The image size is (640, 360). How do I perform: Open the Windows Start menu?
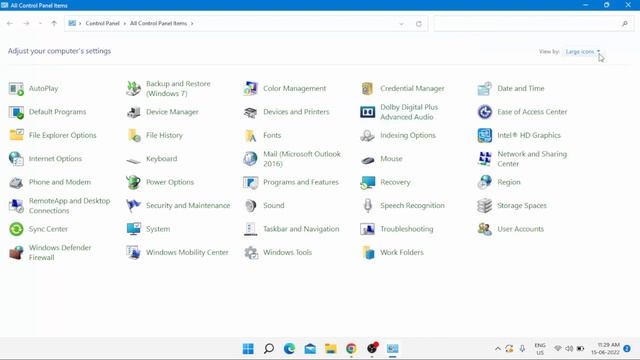[248, 349]
